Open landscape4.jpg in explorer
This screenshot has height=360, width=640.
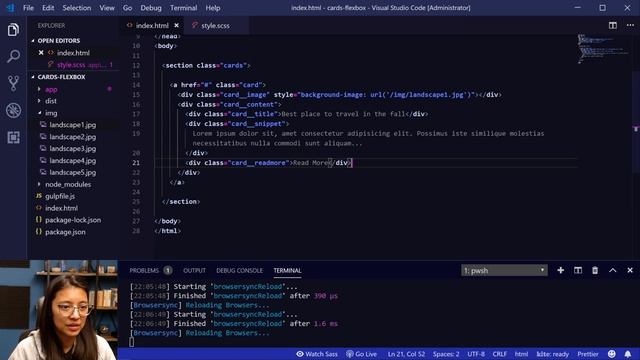(x=73, y=160)
